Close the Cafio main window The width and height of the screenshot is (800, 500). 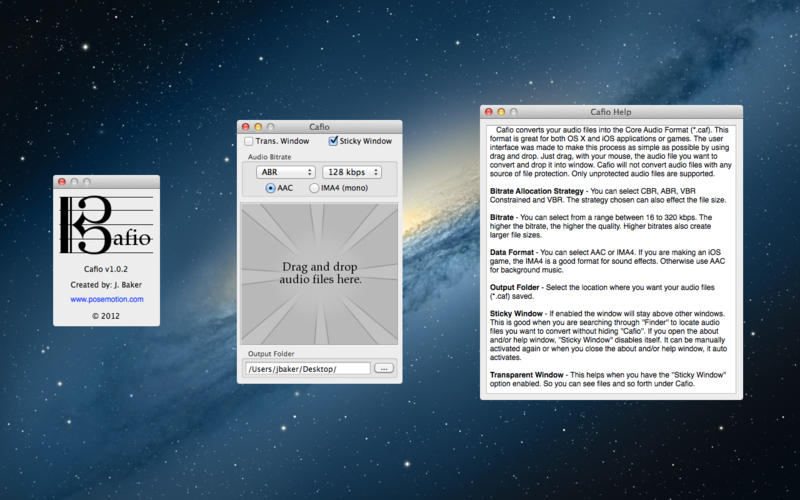point(245,127)
